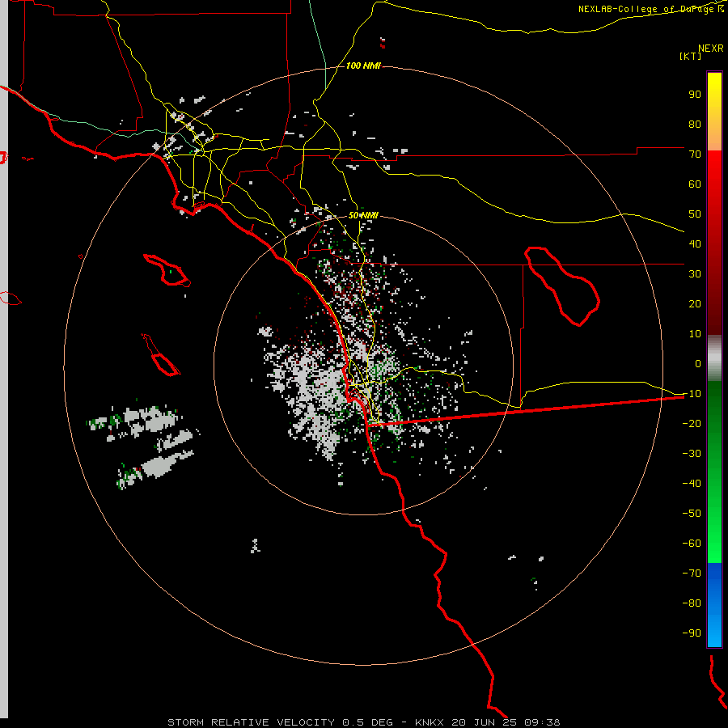The height and width of the screenshot is (728, 728).
Task: Click the 90 knot scale label
Action: (695, 95)
